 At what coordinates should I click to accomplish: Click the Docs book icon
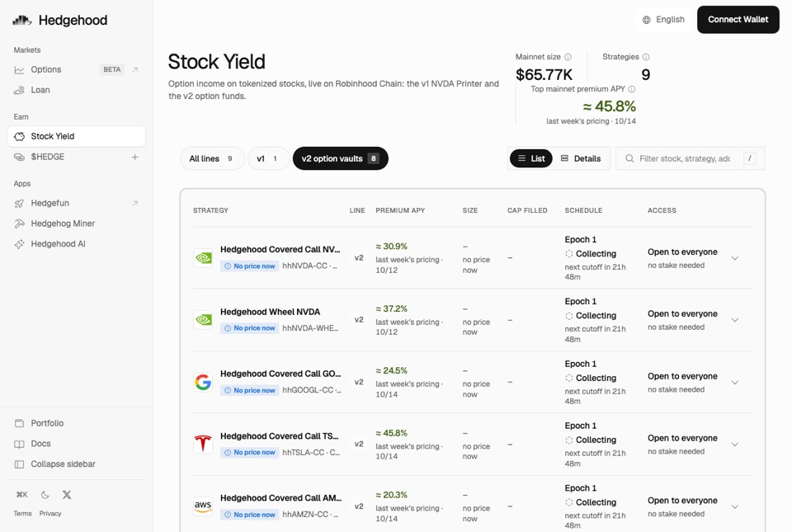coord(19,445)
